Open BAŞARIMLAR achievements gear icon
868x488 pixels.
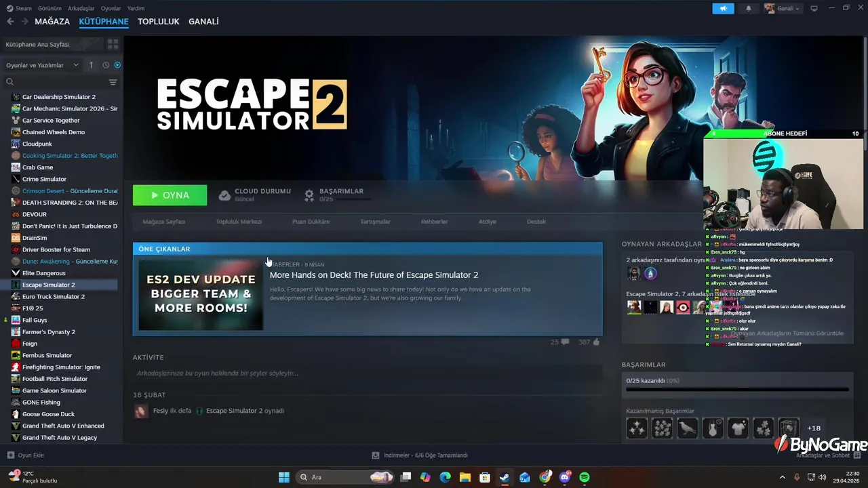309,195
